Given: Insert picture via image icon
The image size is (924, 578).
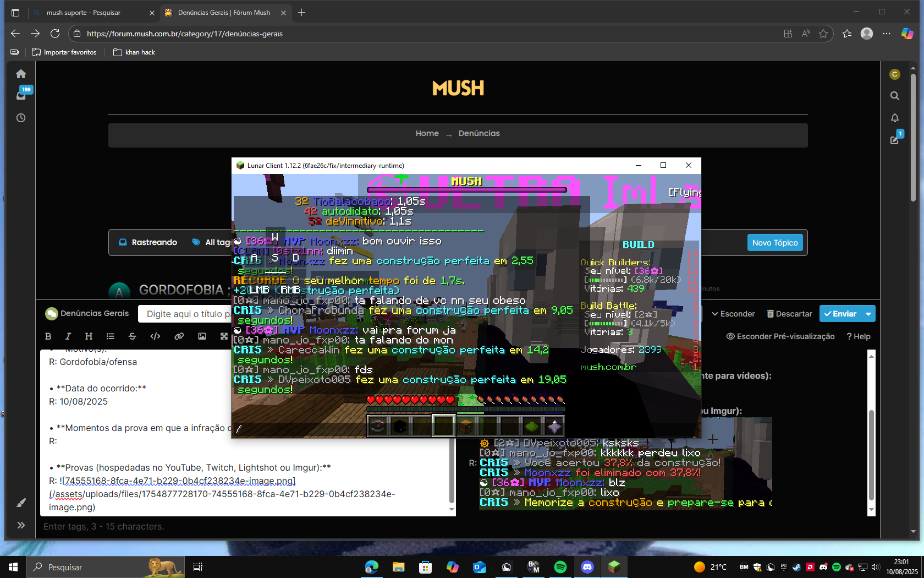Looking at the screenshot, I should [202, 336].
